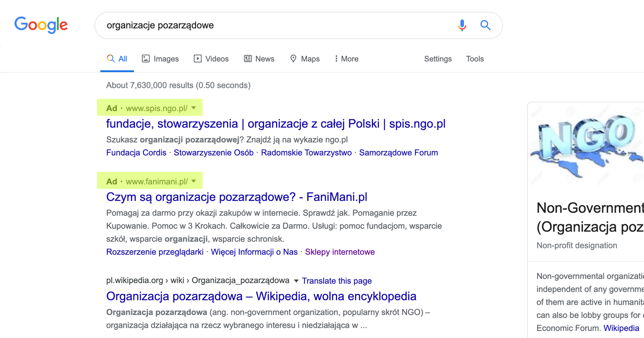Open the Wikipedia Organizacja pozarządowa result

261,296
